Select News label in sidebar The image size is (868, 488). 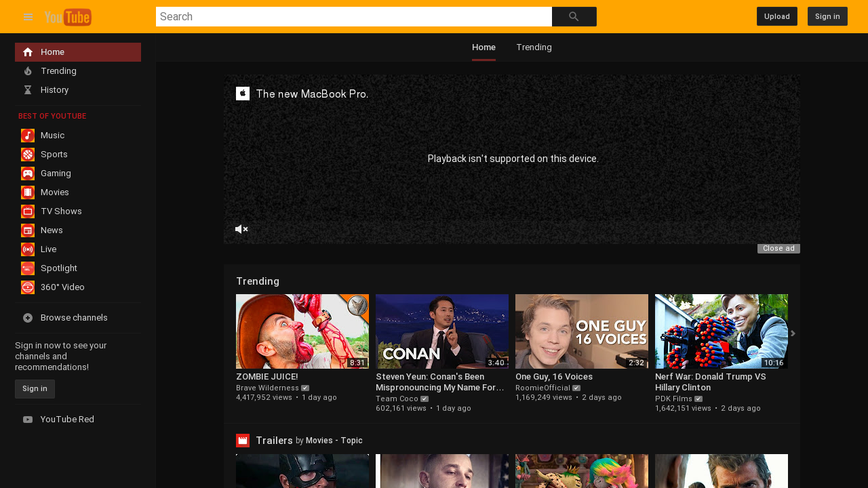(52, 230)
